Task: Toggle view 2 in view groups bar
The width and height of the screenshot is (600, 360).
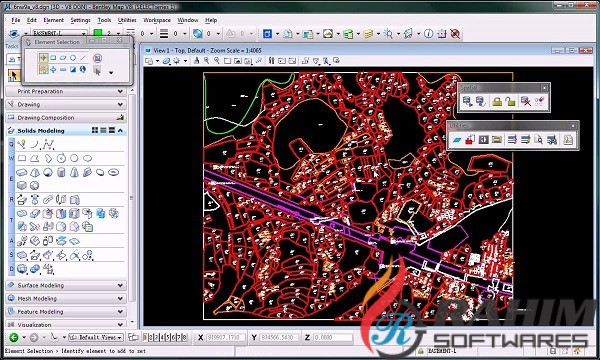Action: tap(150, 337)
